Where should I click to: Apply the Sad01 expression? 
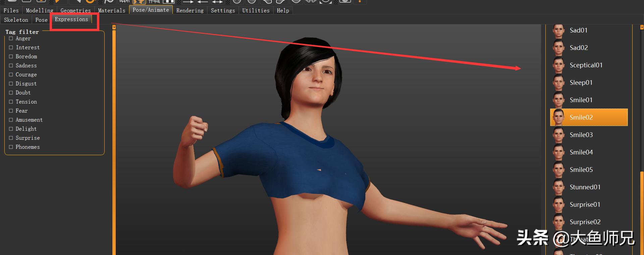point(589,30)
